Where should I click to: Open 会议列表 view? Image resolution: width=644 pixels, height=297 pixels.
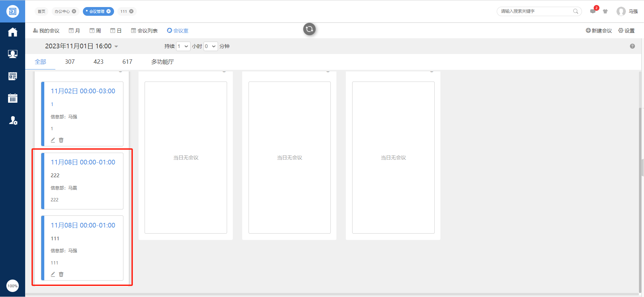pyautogui.click(x=144, y=31)
